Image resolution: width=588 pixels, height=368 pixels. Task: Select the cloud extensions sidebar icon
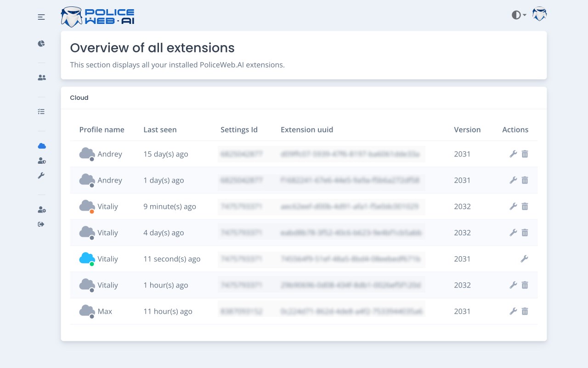[42, 146]
